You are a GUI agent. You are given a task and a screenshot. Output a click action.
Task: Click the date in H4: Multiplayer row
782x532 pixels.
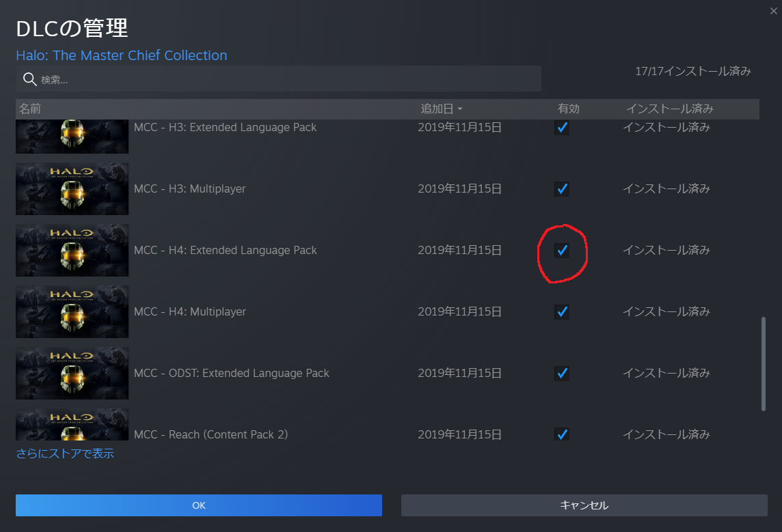459,312
